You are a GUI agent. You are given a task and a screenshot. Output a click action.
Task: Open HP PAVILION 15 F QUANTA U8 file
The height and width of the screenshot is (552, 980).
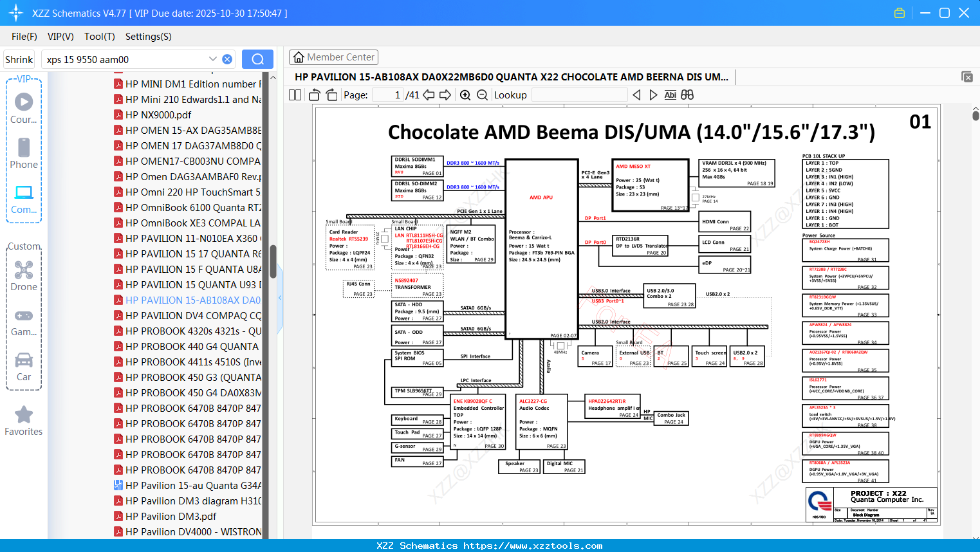[x=187, y=269]
